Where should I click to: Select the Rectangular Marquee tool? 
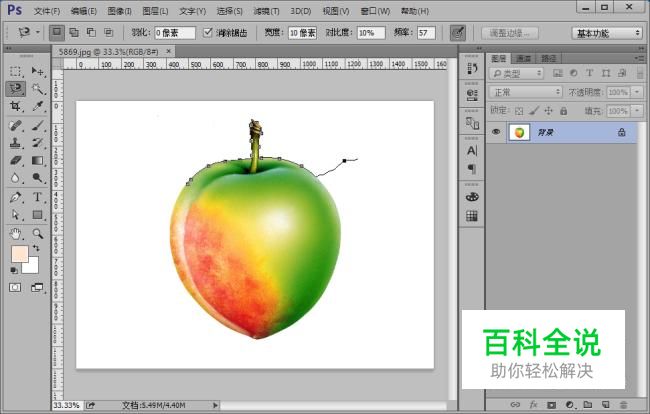click(15, 71)
